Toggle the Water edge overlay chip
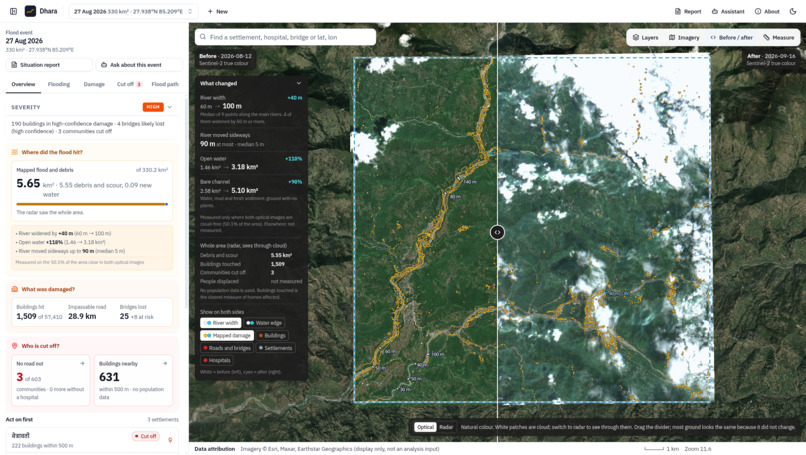The image size is (806, 455). click(x=264, y=323)
